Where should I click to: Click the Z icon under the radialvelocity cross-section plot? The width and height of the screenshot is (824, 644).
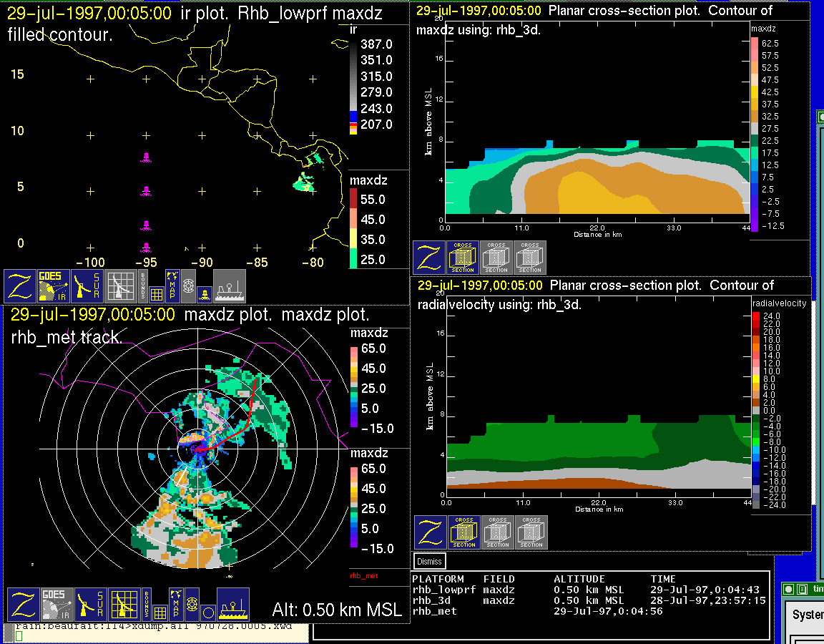[431, 532]
